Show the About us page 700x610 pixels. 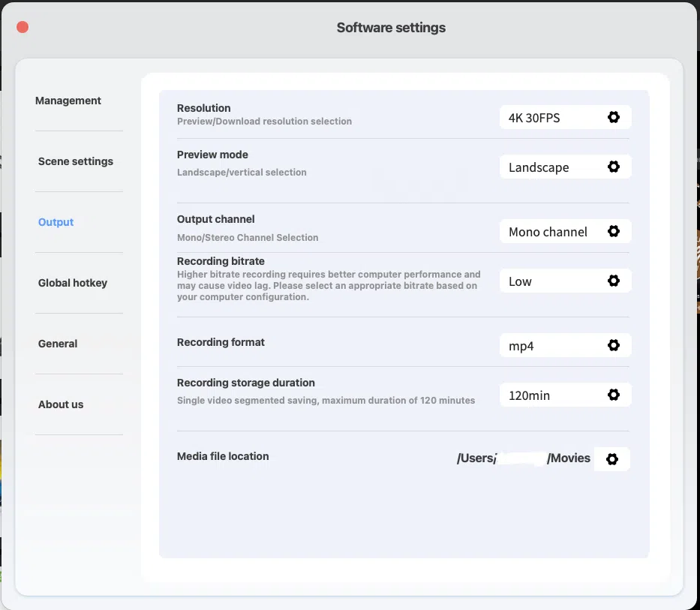61,404
